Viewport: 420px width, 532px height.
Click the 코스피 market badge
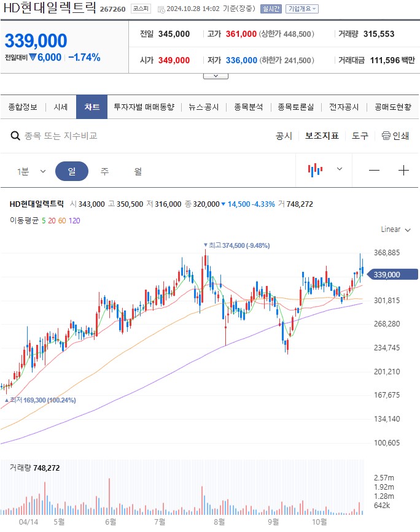pos(141,9)
